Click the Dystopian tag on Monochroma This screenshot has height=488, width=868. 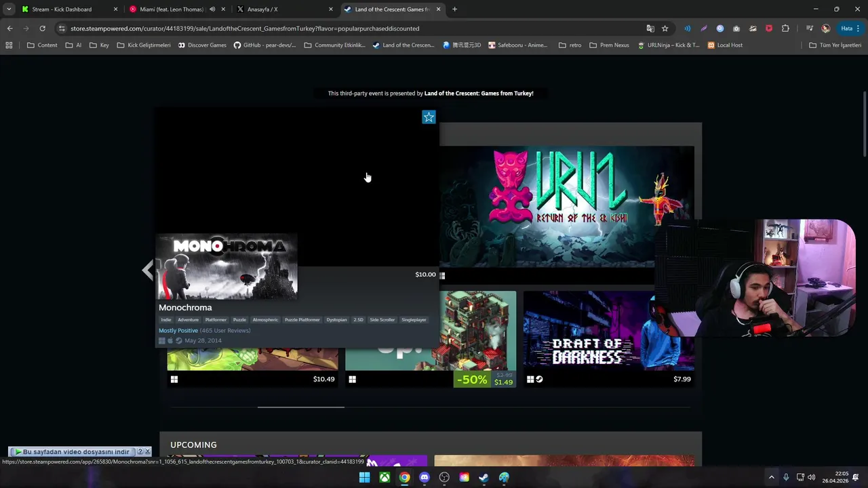pyautogui.click(x=336, y=320)
